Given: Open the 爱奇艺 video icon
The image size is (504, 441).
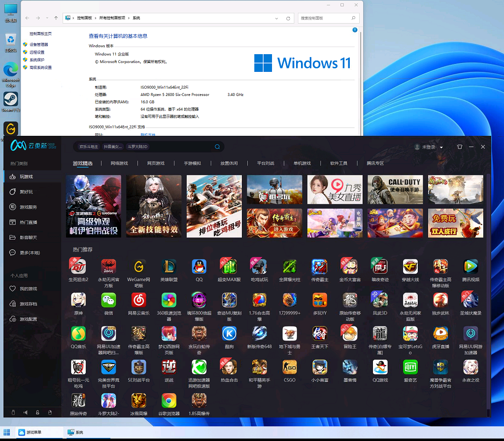Looking at the screenshot, I should coord(410,367).
